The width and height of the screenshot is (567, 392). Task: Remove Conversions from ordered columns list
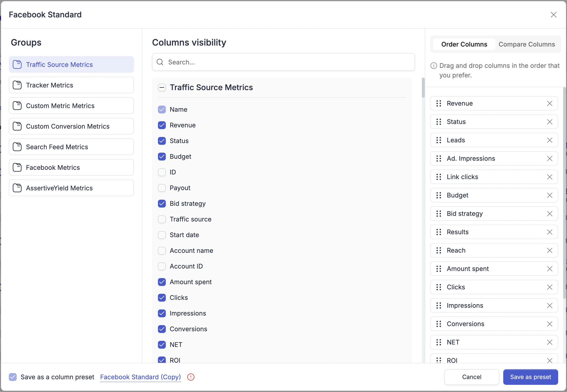pos(550,324)
